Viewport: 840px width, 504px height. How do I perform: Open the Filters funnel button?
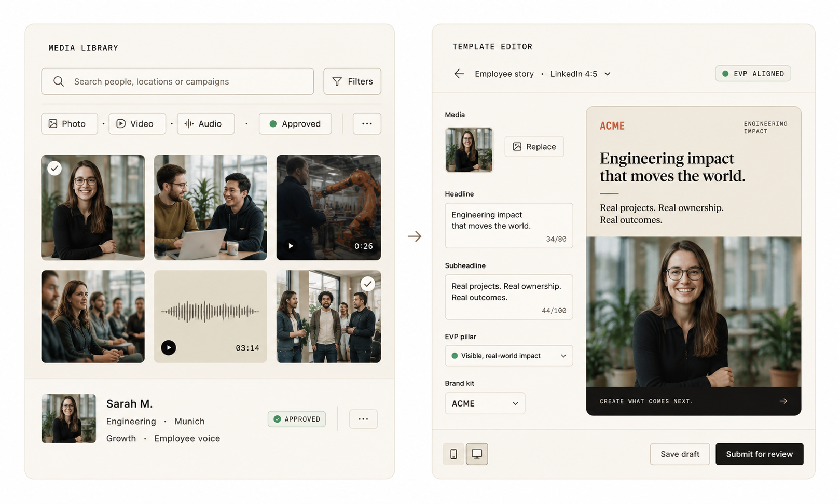[x=352, y=81]
